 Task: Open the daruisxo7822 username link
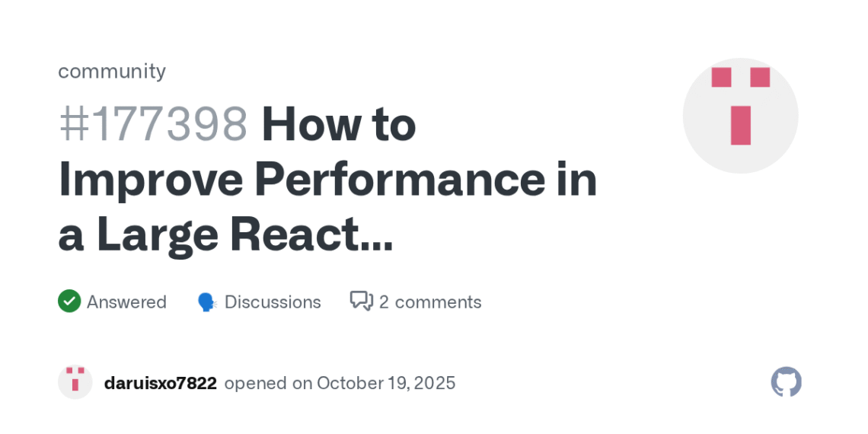click(160, 383)
